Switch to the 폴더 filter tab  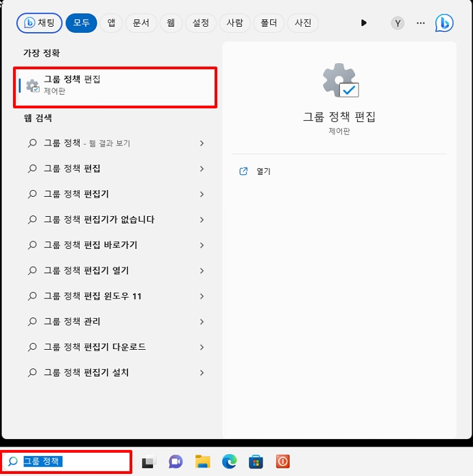[x=269, y=23]
